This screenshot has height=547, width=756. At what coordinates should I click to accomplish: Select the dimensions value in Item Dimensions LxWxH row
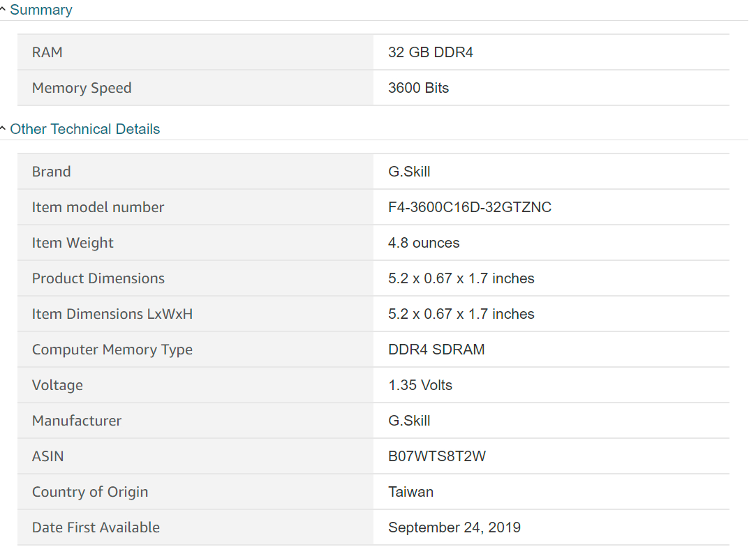pos(461,314)
